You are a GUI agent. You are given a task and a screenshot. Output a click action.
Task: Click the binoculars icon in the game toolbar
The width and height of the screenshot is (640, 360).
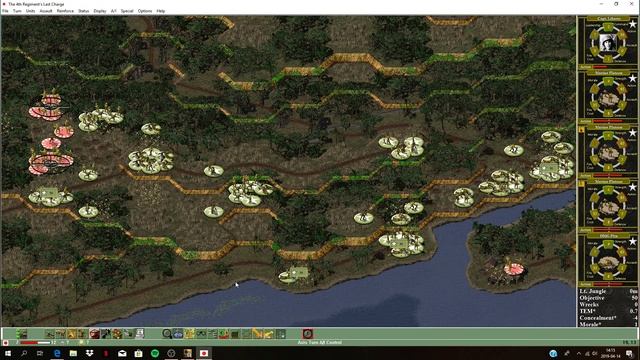coord(201,333)
